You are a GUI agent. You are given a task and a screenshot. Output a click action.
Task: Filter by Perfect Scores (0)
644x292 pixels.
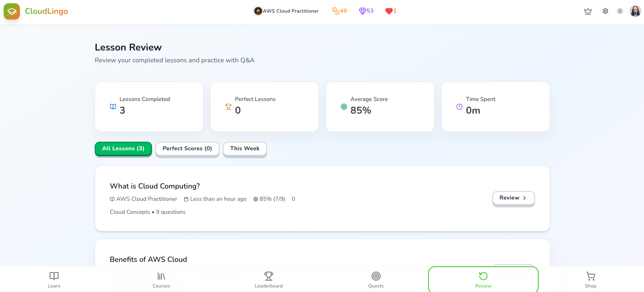pyautogui.click(x=187, y=149)
